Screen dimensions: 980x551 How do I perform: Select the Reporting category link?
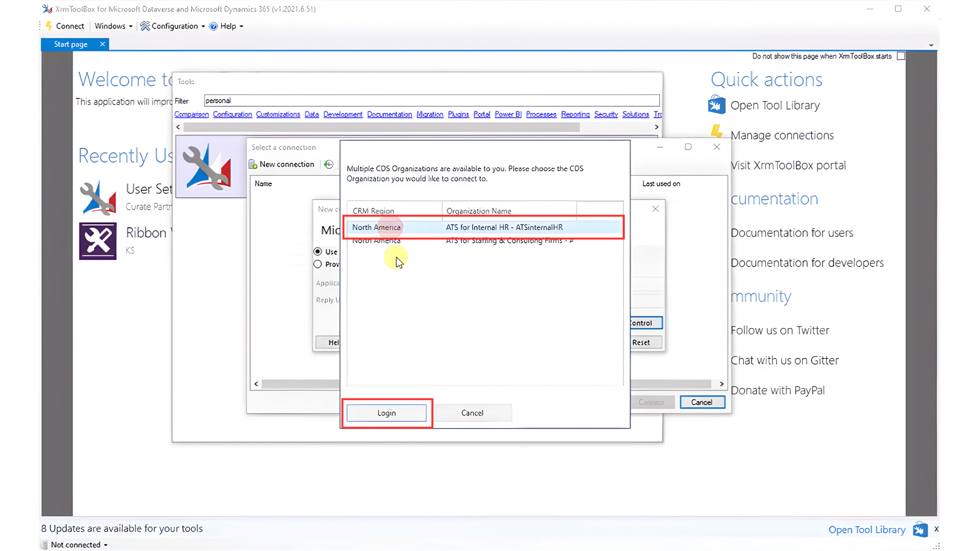pyautogui.click(x=575, y=114)
